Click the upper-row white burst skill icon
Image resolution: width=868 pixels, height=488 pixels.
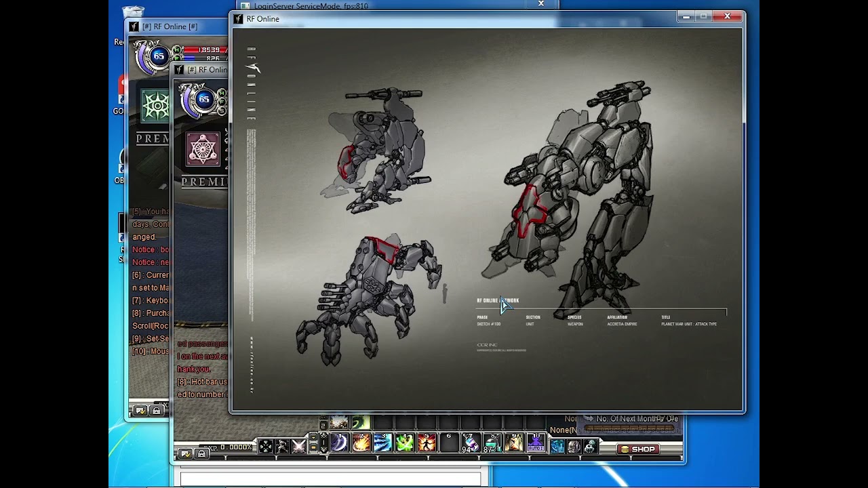point(339,423)
